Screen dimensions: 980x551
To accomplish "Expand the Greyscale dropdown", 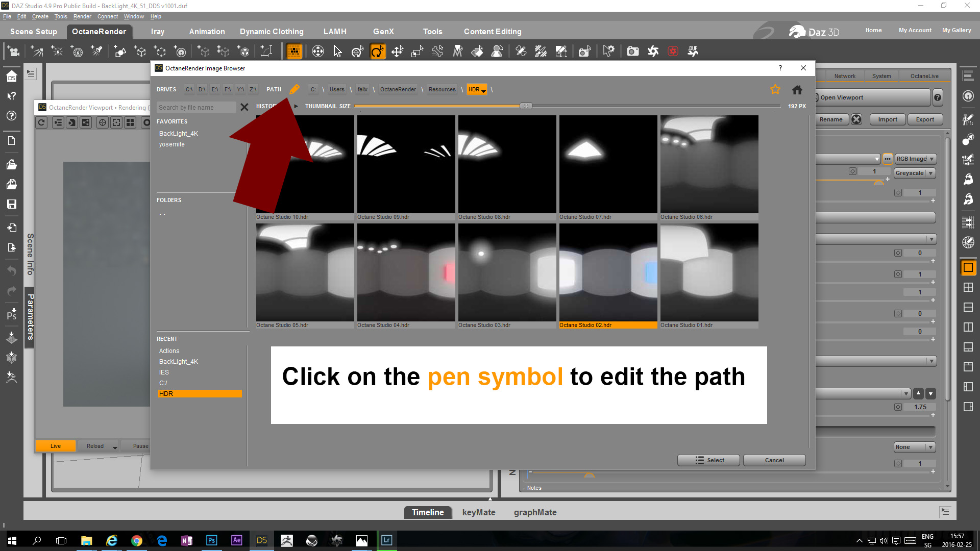I will [x=915, y=173].
